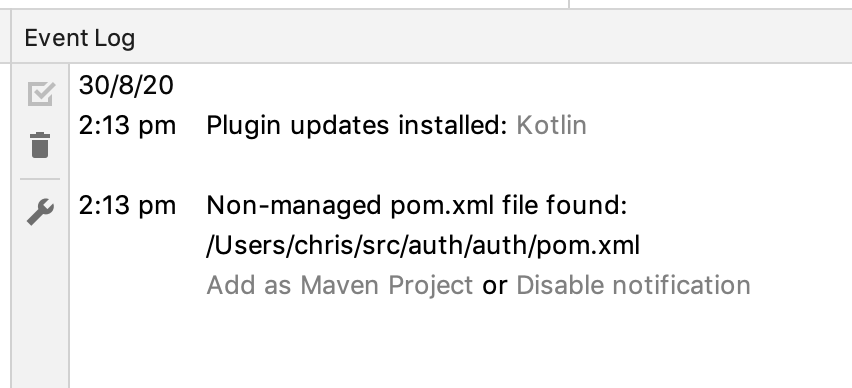This screenshot has height=388, width=852.
Task: Select timestamp beside Plugin updates installed message
Action: [127, 126]
